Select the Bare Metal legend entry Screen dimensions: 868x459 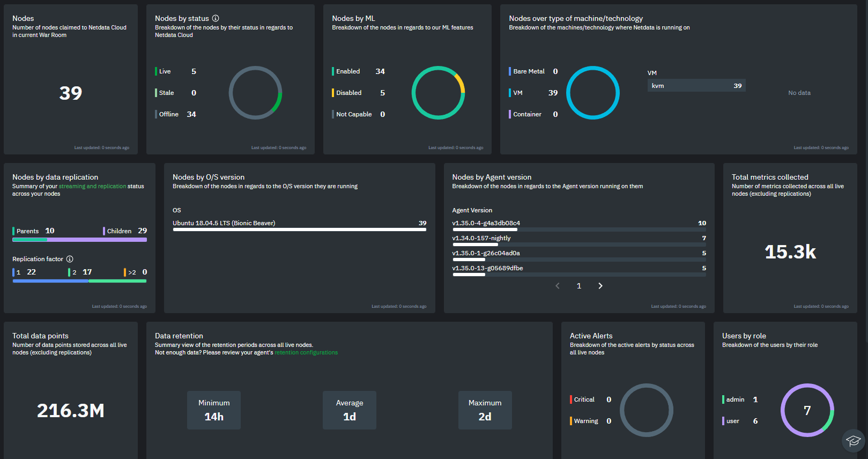(533, 71)
